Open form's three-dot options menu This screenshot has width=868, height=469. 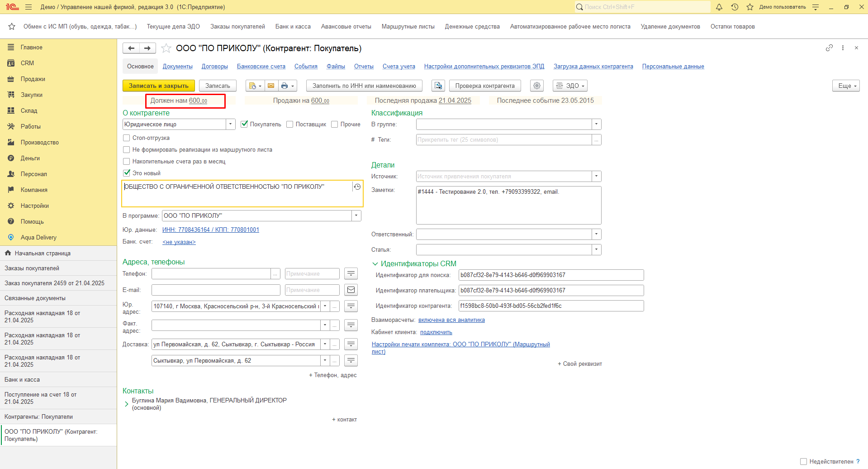tap(843, 48)
